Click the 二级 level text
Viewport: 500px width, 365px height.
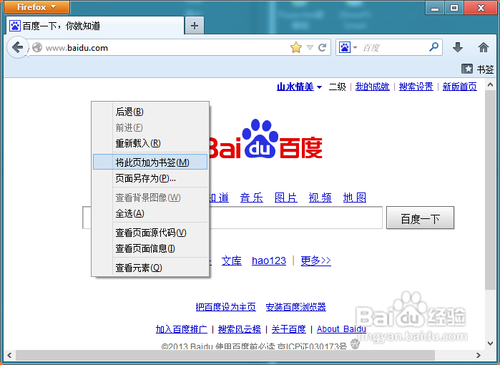point(337,87)
